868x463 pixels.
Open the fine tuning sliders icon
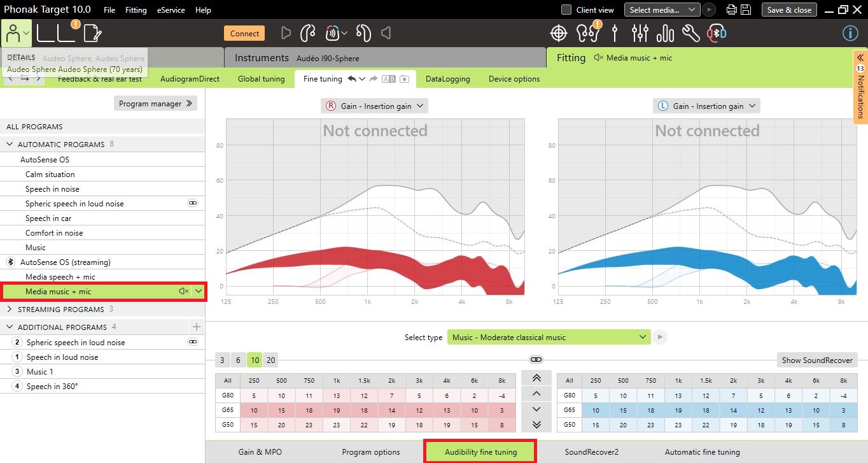click(640, 33)
